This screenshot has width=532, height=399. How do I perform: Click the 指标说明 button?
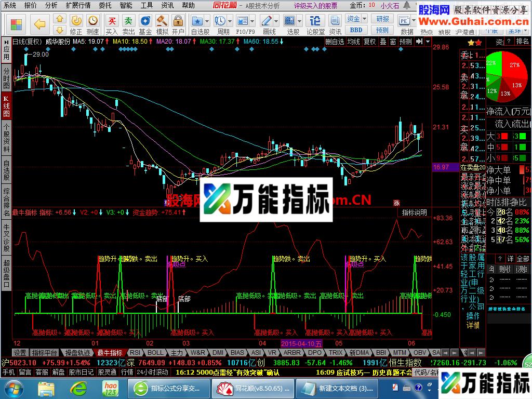414,212
